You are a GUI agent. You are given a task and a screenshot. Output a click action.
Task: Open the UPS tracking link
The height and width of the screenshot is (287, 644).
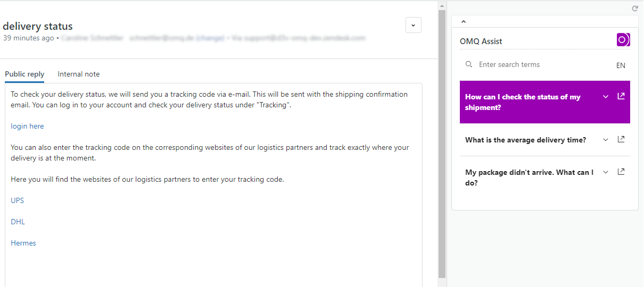click(18, 201)
